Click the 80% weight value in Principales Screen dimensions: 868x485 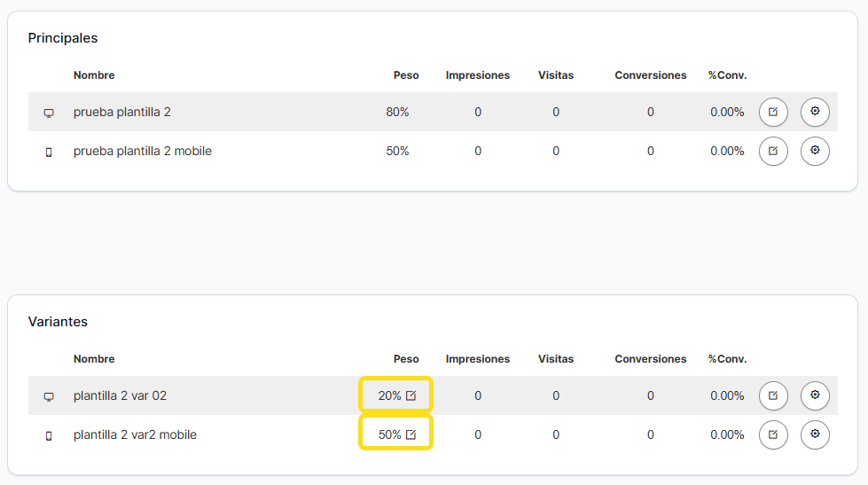pyautogui.click(x=397, y=113)
